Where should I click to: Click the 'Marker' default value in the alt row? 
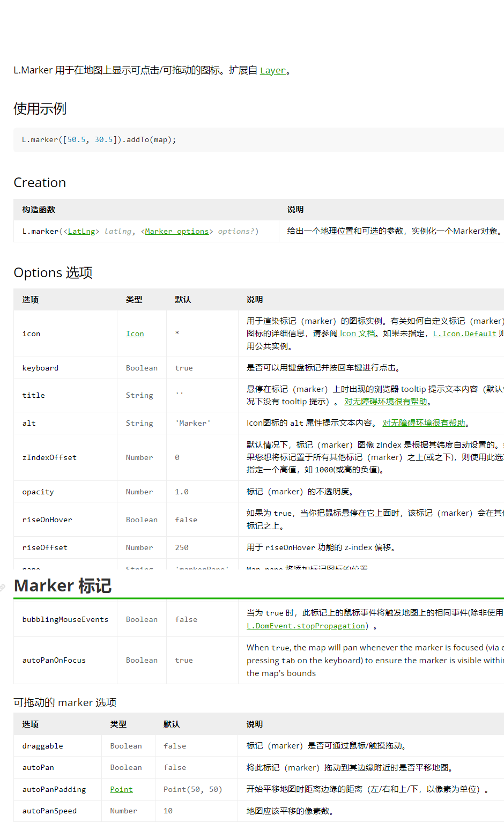click(193, 423)
